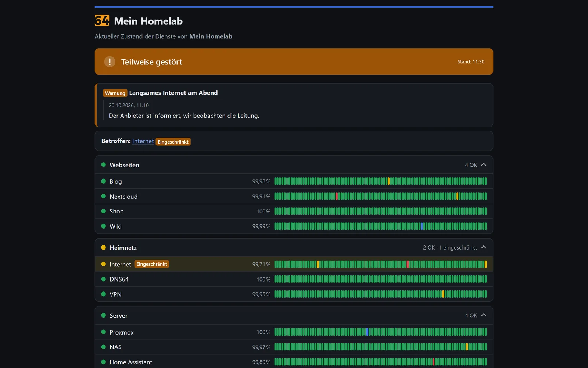Click the 99,89 % uptime for Home Assistant
The width and height of the screenshot is (588, 368).
pyautogui.click(x=261, y=362)
